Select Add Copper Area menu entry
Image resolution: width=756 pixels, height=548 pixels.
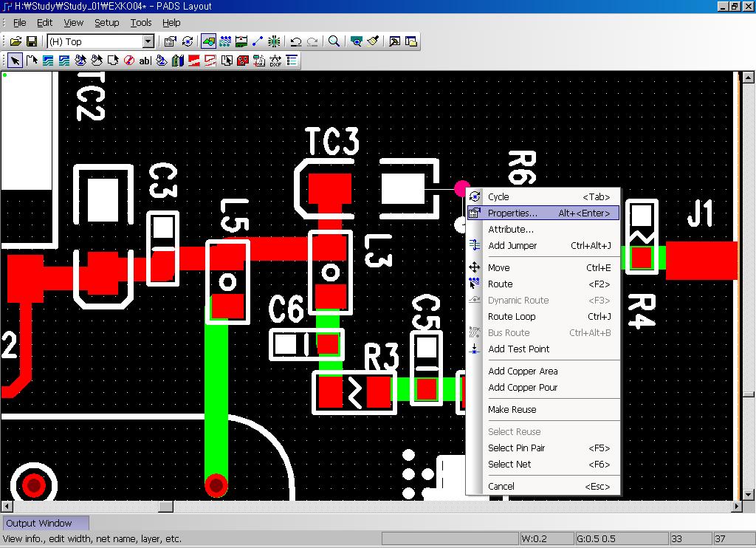[543, 371]
